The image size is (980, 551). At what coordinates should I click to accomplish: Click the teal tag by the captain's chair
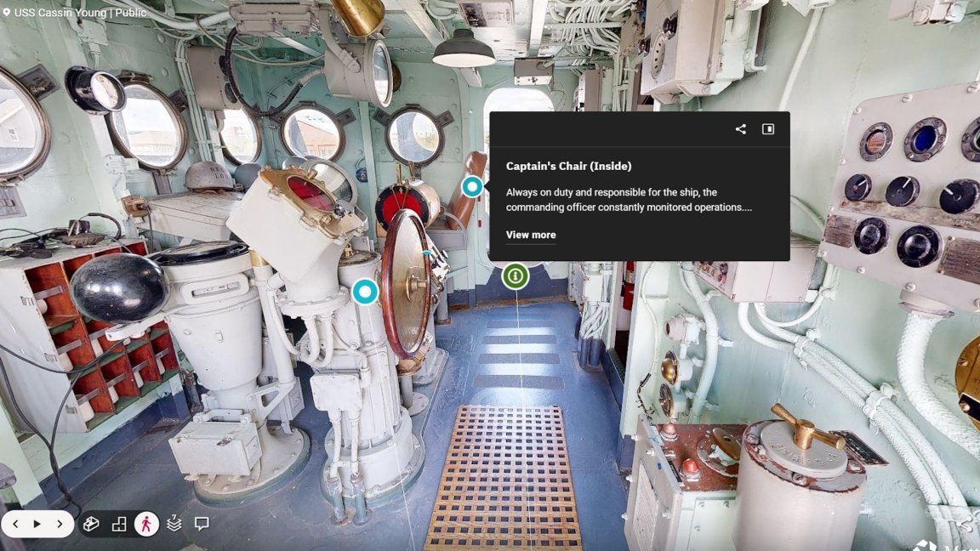(x=472, y=187)
